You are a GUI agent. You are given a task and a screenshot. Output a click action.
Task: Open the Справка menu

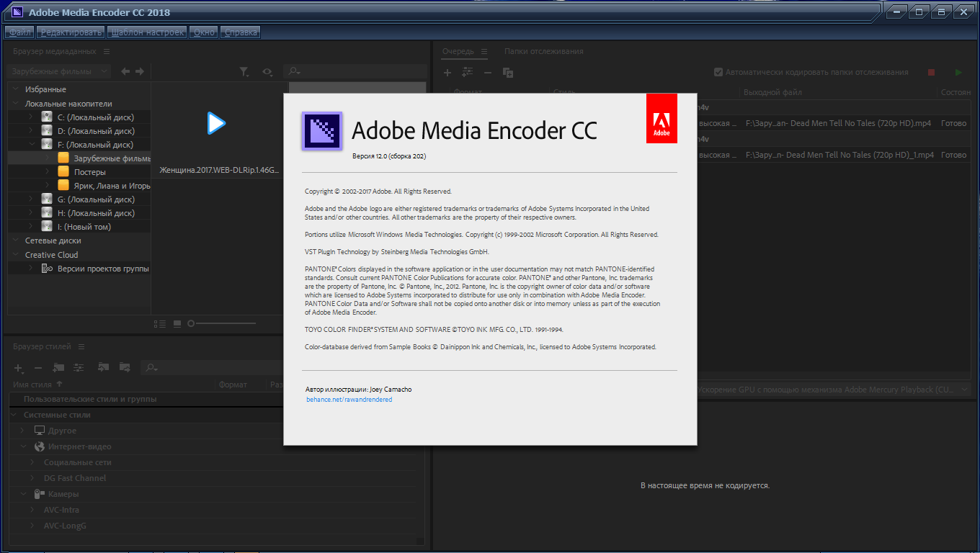coord(240,32)
